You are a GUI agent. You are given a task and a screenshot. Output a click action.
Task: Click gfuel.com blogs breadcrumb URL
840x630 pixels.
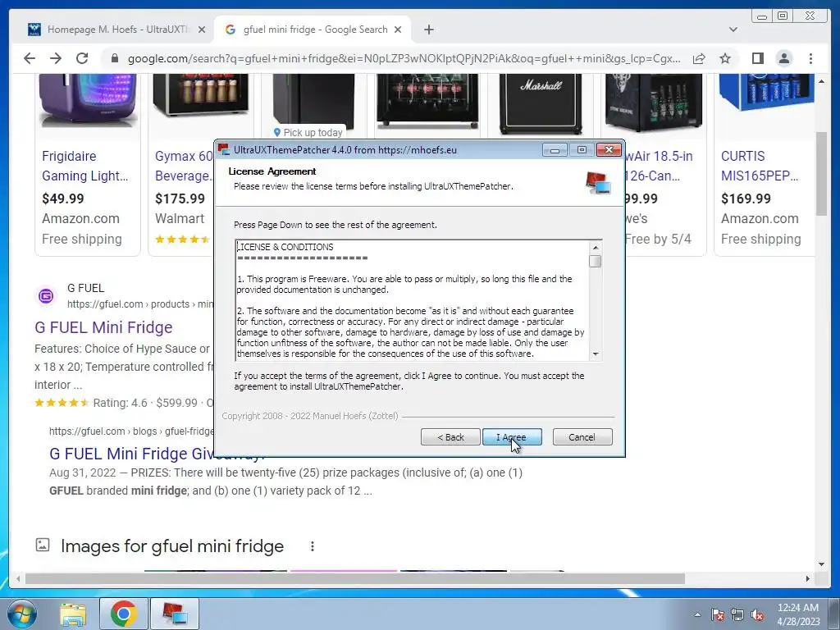pyautogui.click(x=131, y=431)
